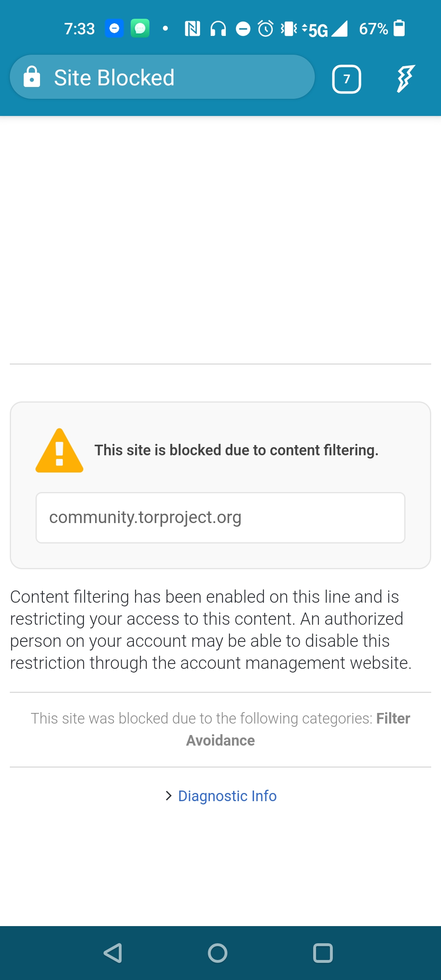Image resolution: width=441 pixels, height=980 pixels.
Task: Tap the battery indicator at 67%
Action: point(399,29)
